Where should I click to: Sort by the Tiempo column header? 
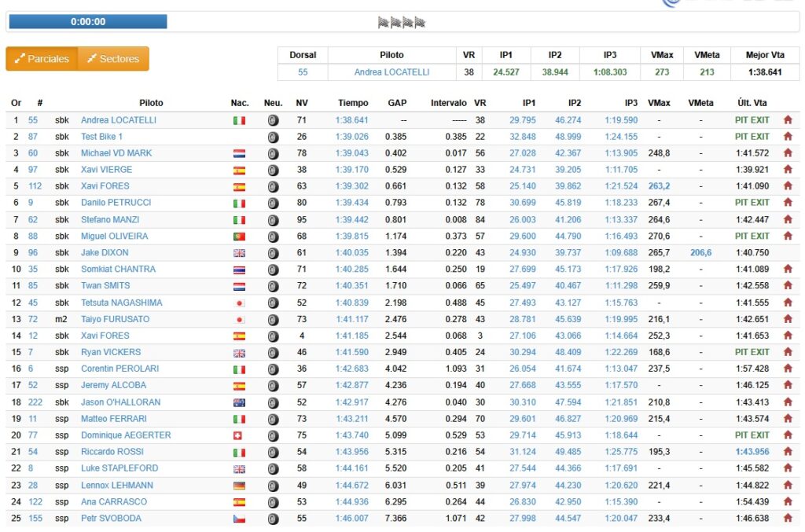[x=353, y=103]
